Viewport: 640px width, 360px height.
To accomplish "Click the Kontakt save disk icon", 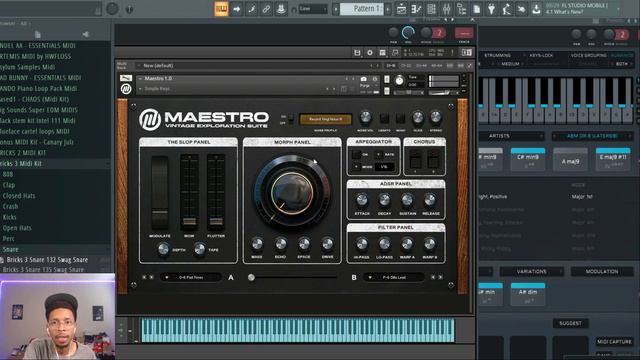I will pos(357,52).
